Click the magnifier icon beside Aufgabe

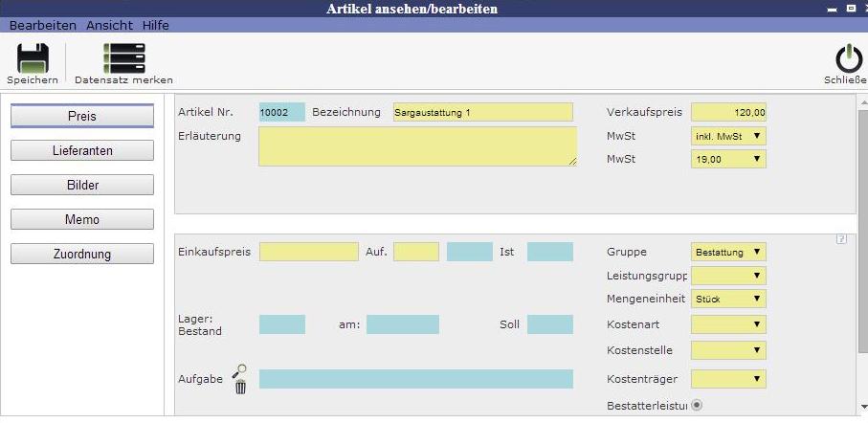click(x=240, y=369)
